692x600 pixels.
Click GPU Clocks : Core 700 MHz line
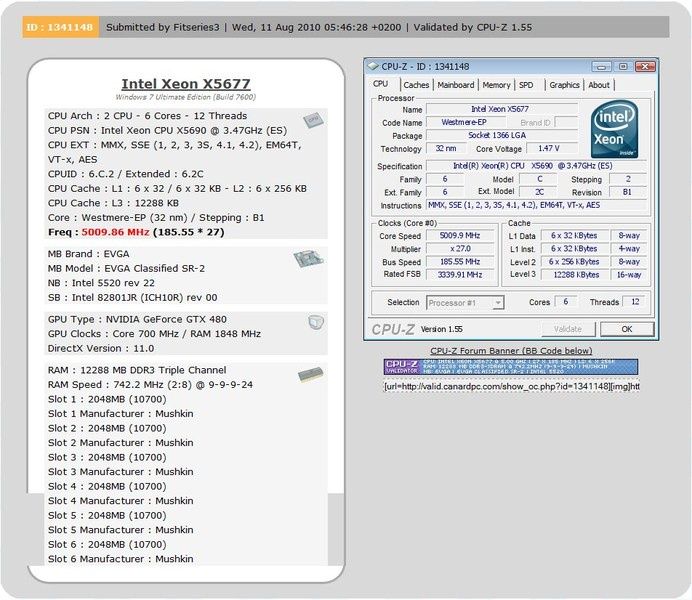pyautogui.click(x=154, y=334)
